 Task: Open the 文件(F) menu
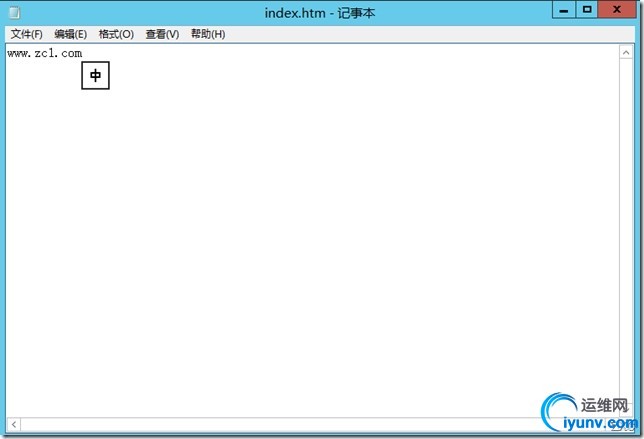point(27,34)
